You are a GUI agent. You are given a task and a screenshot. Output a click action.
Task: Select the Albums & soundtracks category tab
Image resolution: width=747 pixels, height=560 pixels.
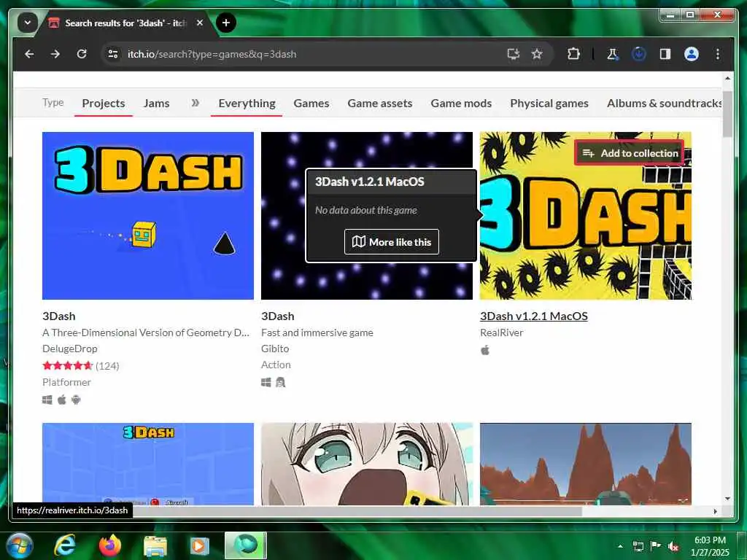664,104
